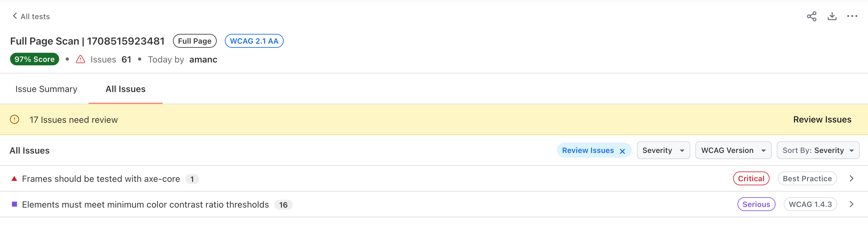
Task: Open the Sort By Severity dropdown
Action: [817, 150]
